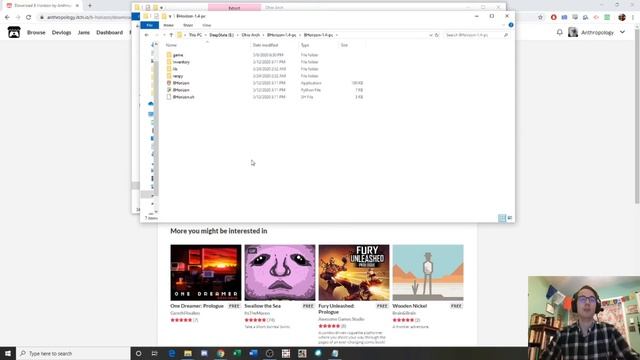640x360 pixels.
Task: Open File Explorer from the taskbar
Action: point(188,353)
